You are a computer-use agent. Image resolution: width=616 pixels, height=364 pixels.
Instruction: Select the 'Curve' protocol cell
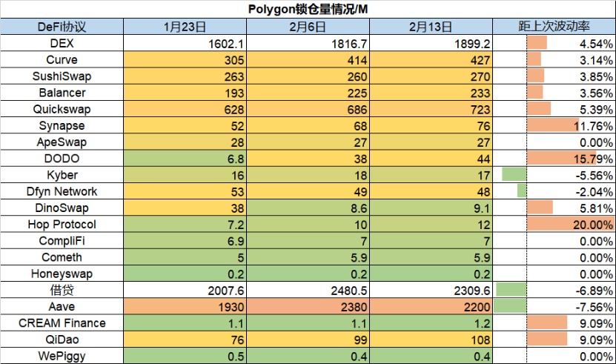62,59
